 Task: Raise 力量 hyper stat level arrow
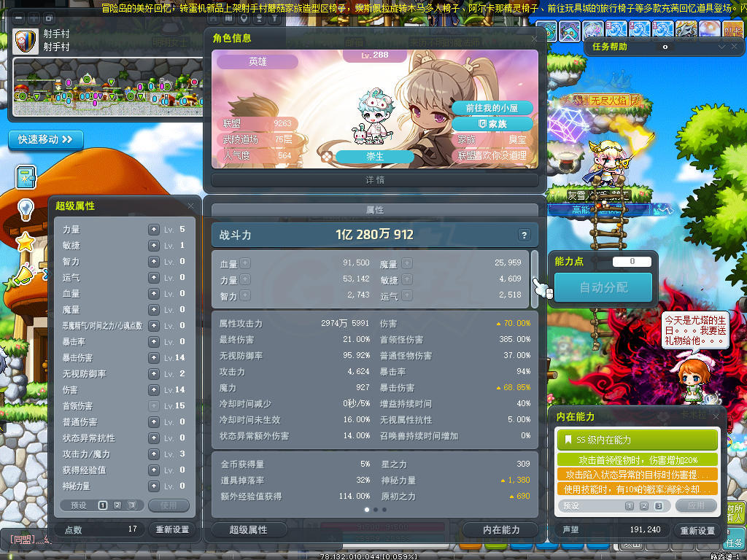point(153,230)
